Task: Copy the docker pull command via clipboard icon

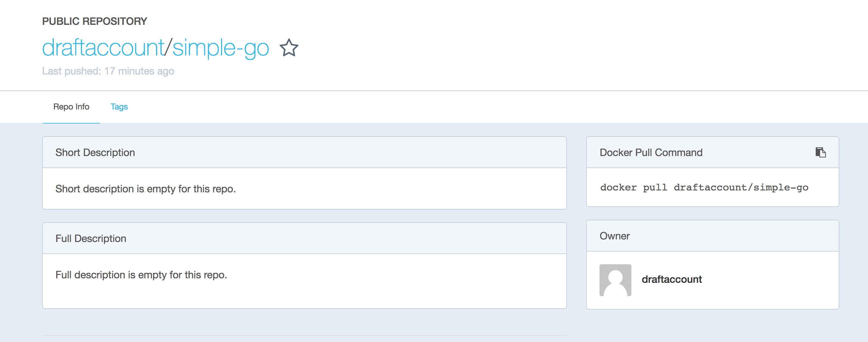Action: [x=820, y=153]
